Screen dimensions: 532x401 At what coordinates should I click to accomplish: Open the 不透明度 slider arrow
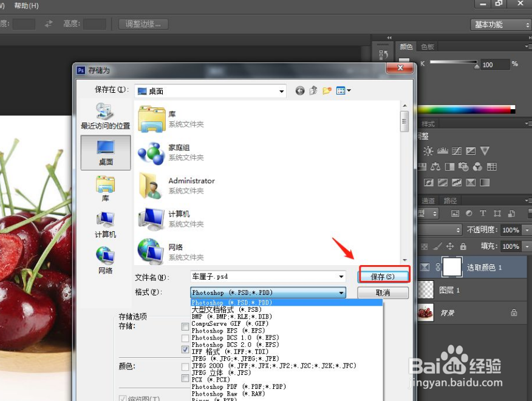[x=527, y=230]
